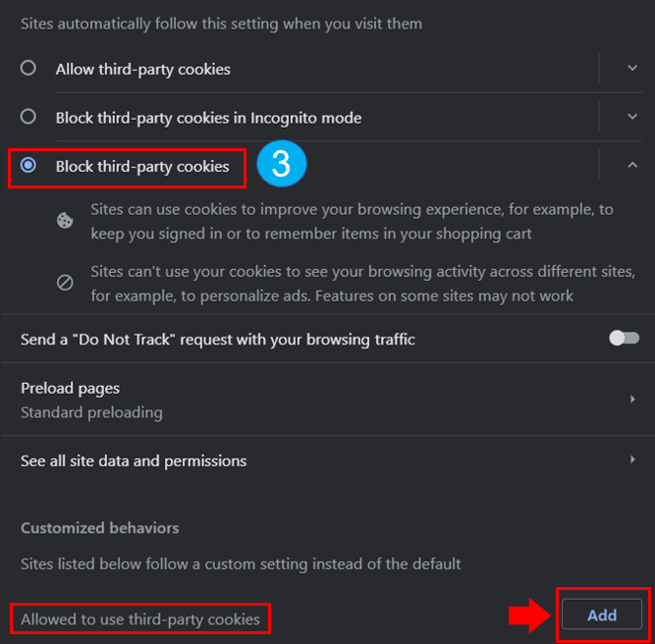Expand Incognito mode cookie option chevron
Viewport: 655px width, 644px height.
632,117
